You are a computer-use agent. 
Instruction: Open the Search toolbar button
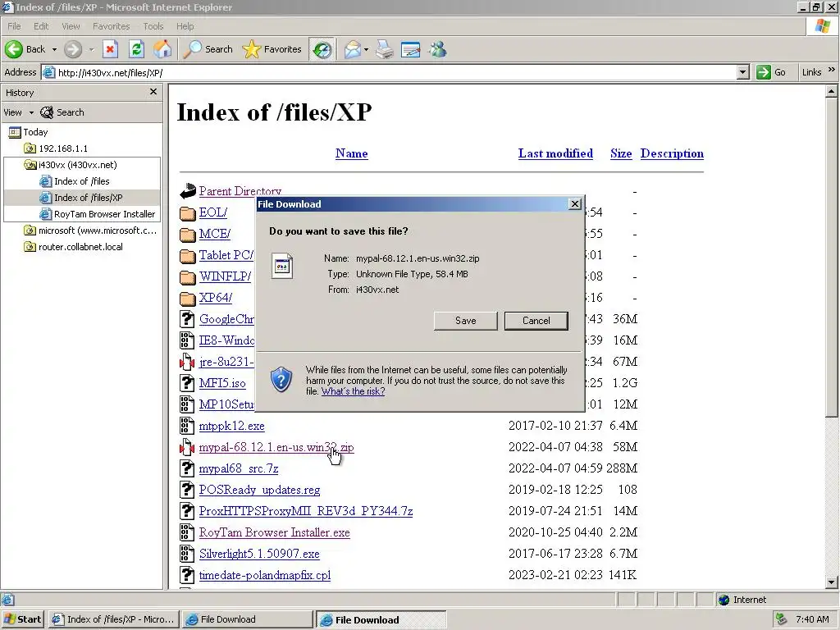pyautogui.click(x=208, y=49)
